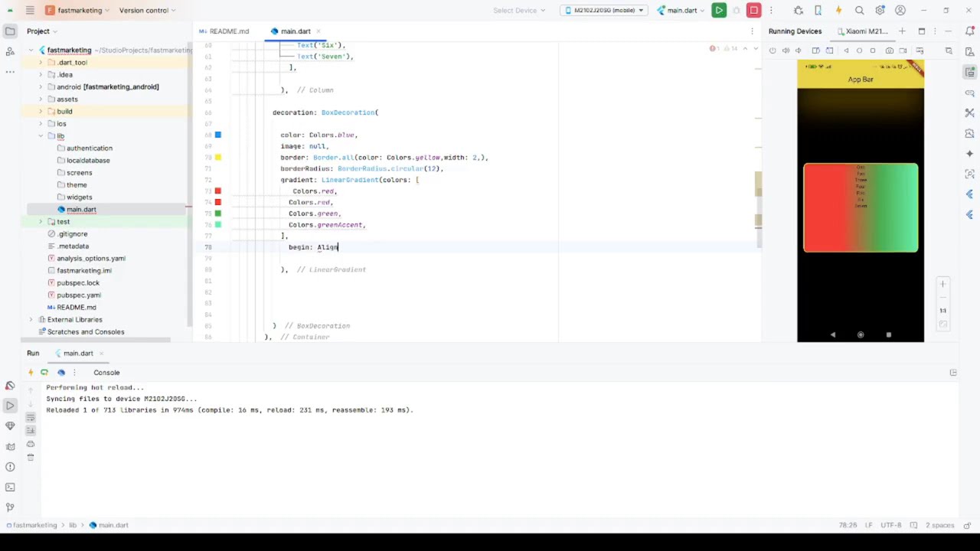Open pubspec.yaml in project tree
980x551 pixels.
pyautogui.click(x=78, y=295)
